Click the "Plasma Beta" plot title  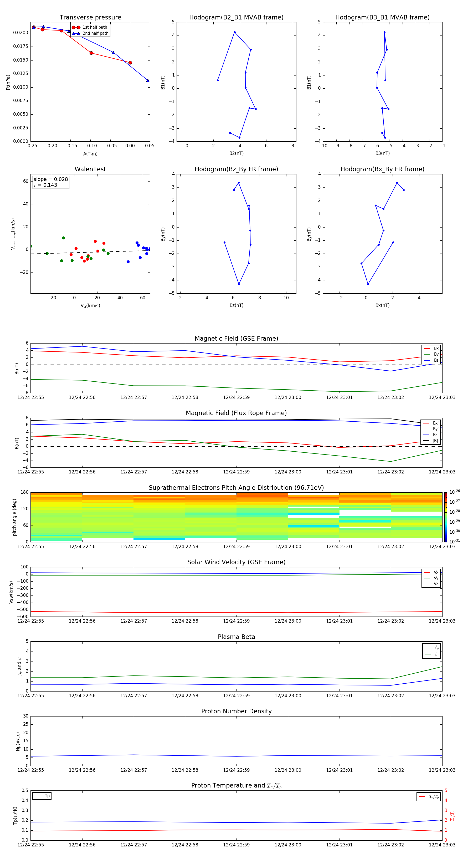coord(236,637)
